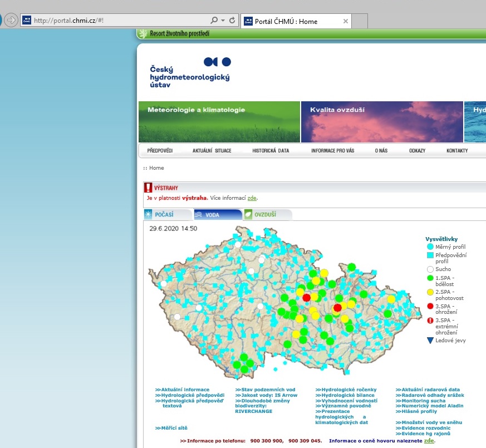Click the browser forward arrow button
Screen dimensions: 486x448
coord(11,20)
